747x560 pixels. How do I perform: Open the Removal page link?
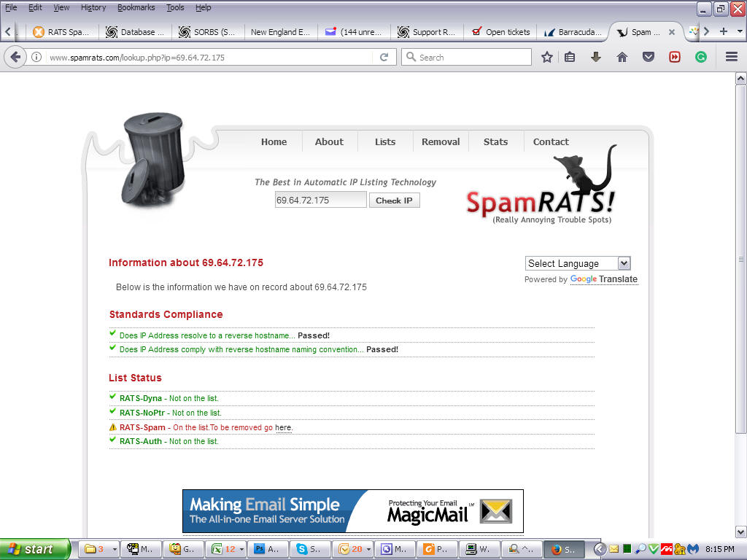441,142
